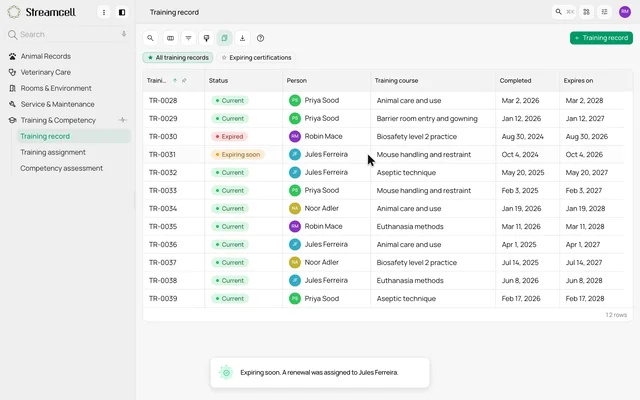Click the Expired status badge on TR-0030
This screenshot has height=400, width=640.
coord(229,136)
